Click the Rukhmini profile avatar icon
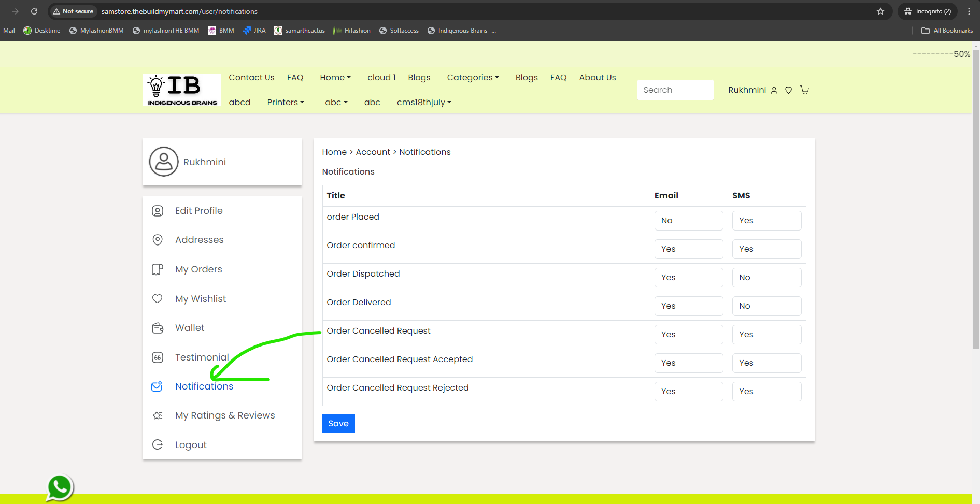The image size is (980, 504). click(164, 162)
